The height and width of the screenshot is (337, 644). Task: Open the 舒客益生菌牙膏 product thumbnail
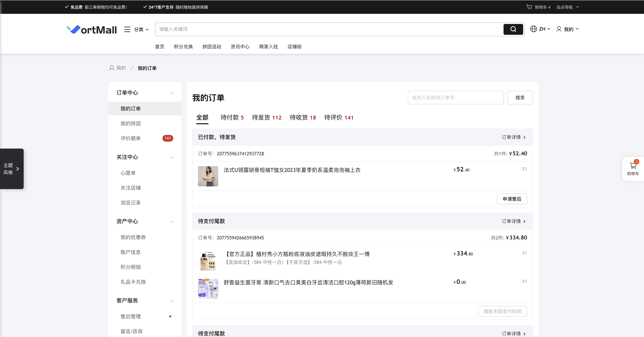[x=208, y=289]
